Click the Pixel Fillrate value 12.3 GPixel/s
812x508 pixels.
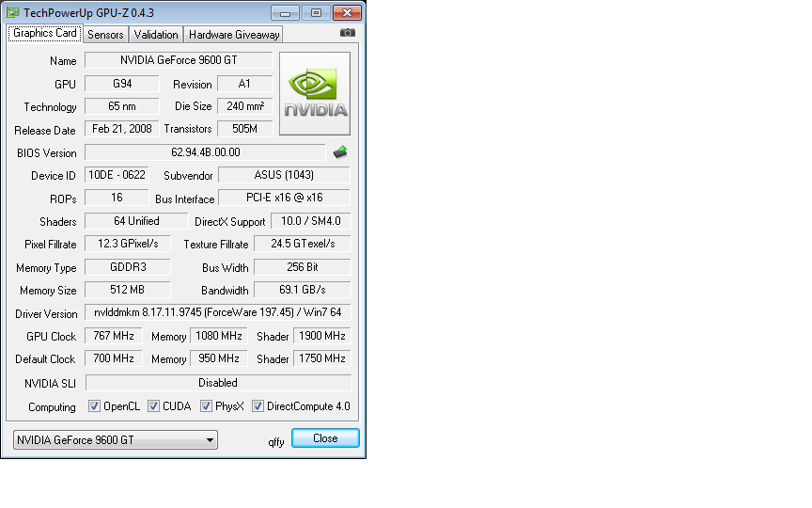(x=128, y=244)
